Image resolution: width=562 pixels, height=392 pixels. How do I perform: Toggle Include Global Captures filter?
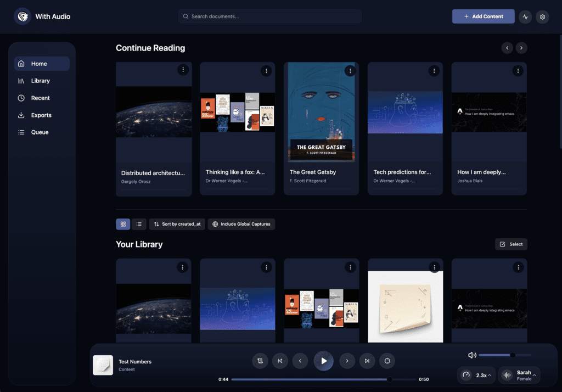241,224
